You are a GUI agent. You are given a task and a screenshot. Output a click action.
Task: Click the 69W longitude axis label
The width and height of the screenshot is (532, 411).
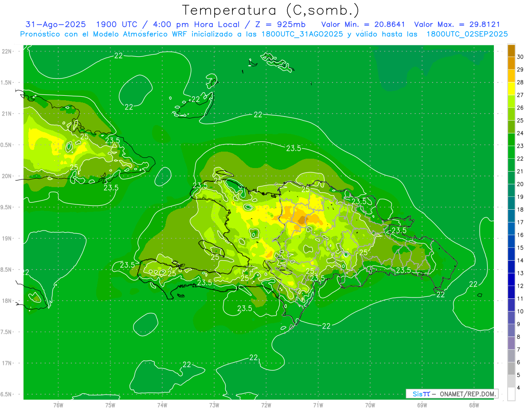point(422,405)
